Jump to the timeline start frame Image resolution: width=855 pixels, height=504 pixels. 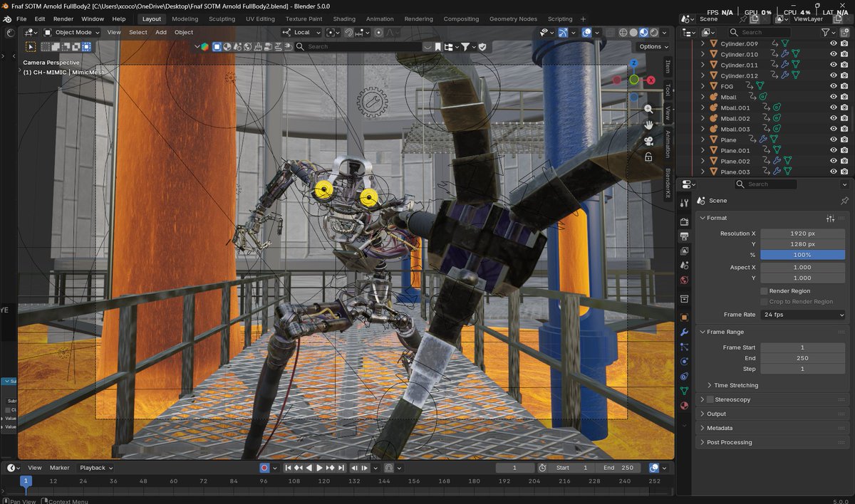click(x=289, y=468)
